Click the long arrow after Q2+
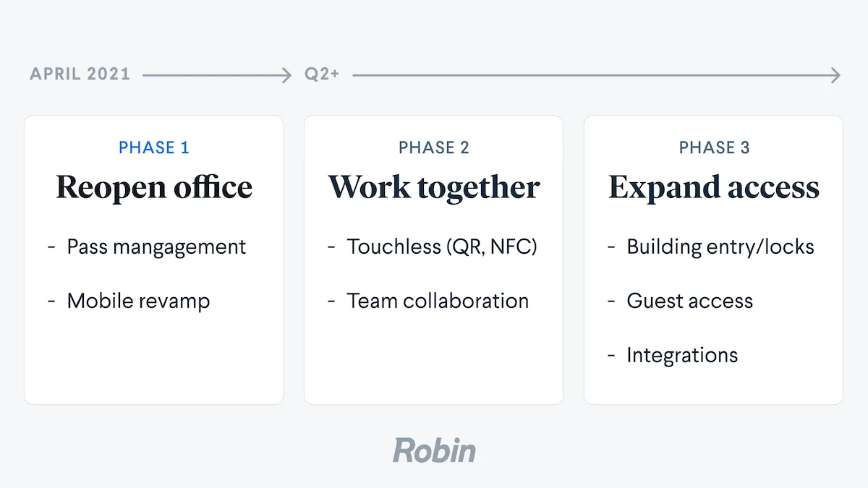This screenshot has width=868, height=488. coord(597,74)
